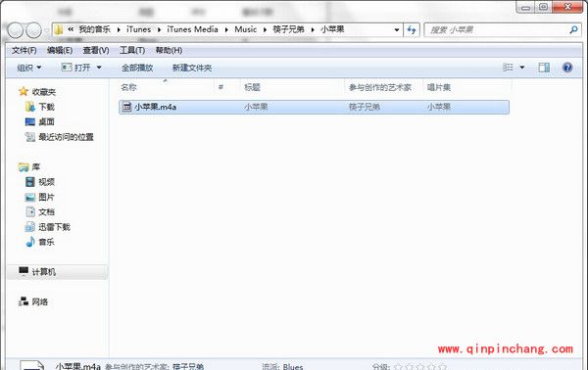Click the 收藏夹 star icon
Screen dimensions: 588x370
coord(24,91)
